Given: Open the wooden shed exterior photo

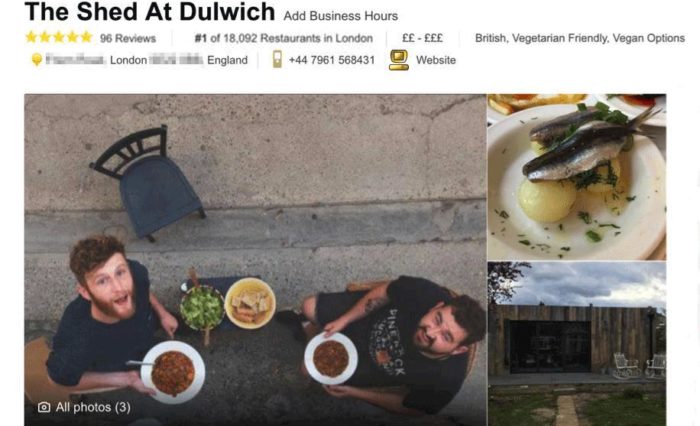Looking at the screenshot, I should [x=577, y=344].
